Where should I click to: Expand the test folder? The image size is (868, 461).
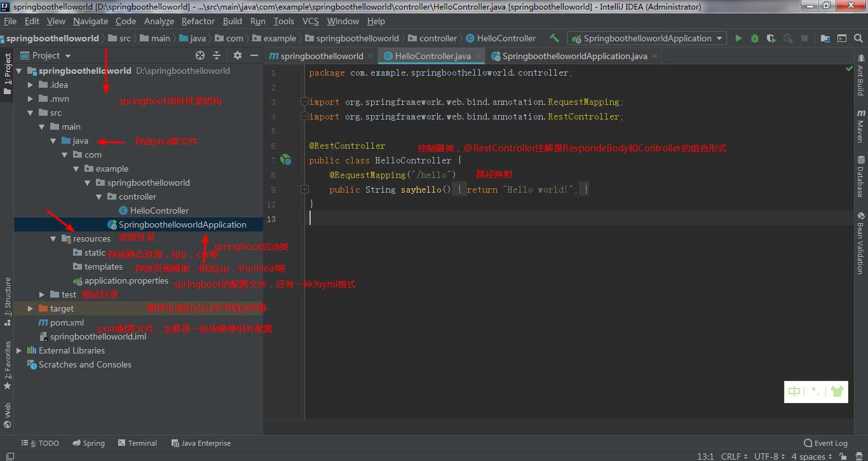[42, 294]
